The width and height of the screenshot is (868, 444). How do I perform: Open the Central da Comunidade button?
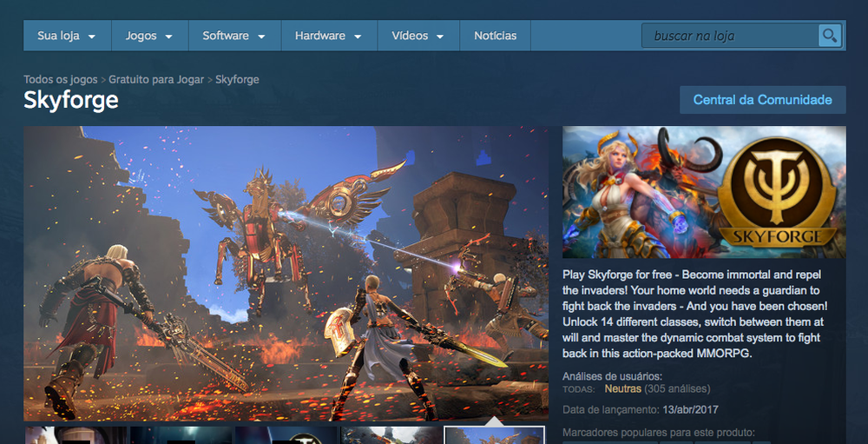(762, 100)
